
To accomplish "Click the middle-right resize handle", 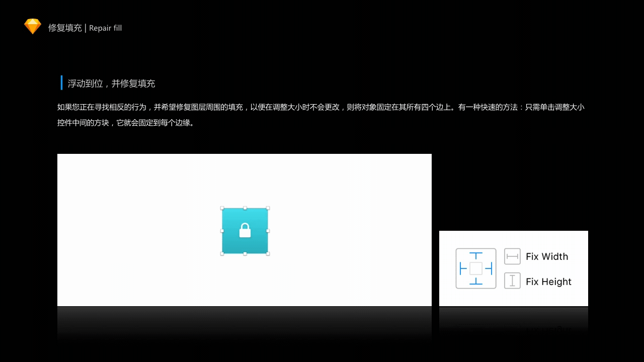I will 268,231.
